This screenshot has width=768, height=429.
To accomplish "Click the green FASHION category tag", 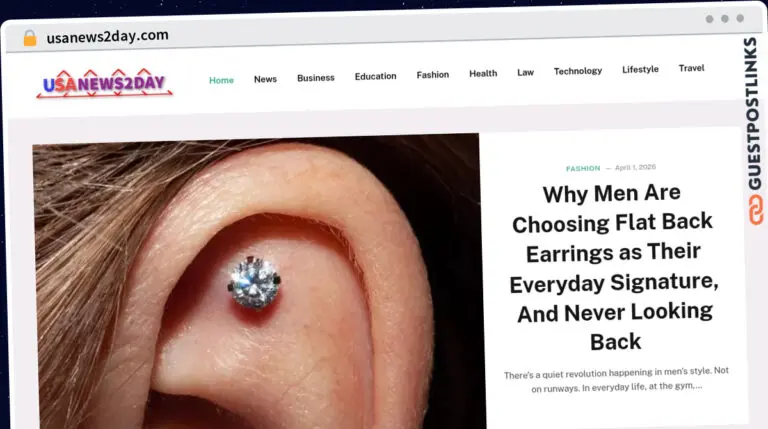I will tap(583, 168).
